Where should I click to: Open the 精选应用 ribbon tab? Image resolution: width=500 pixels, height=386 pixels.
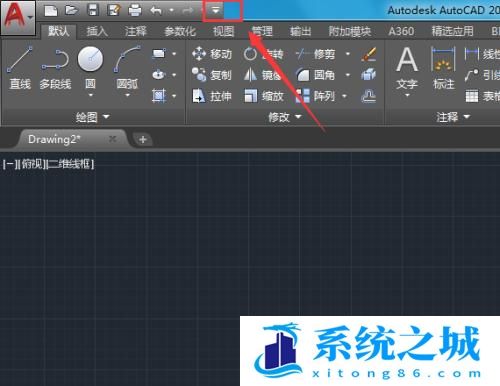452,31
